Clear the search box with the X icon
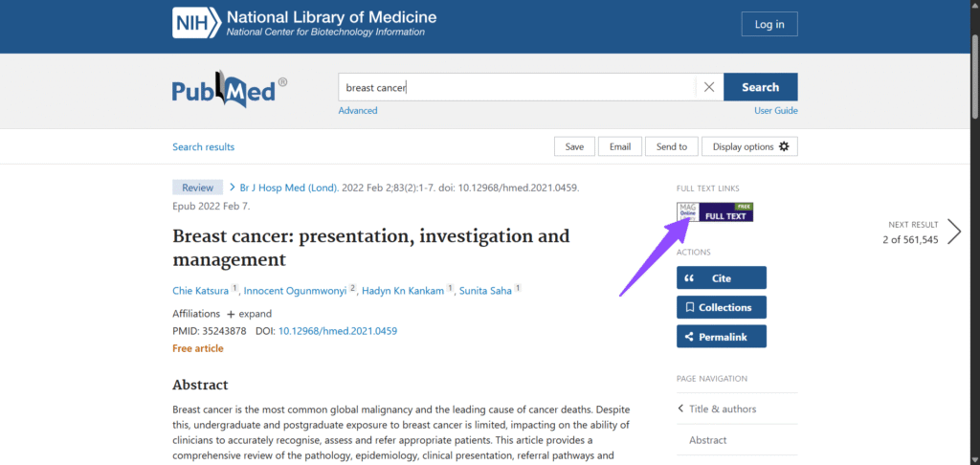This screenshot has width=980, height=465. point(709,87)
